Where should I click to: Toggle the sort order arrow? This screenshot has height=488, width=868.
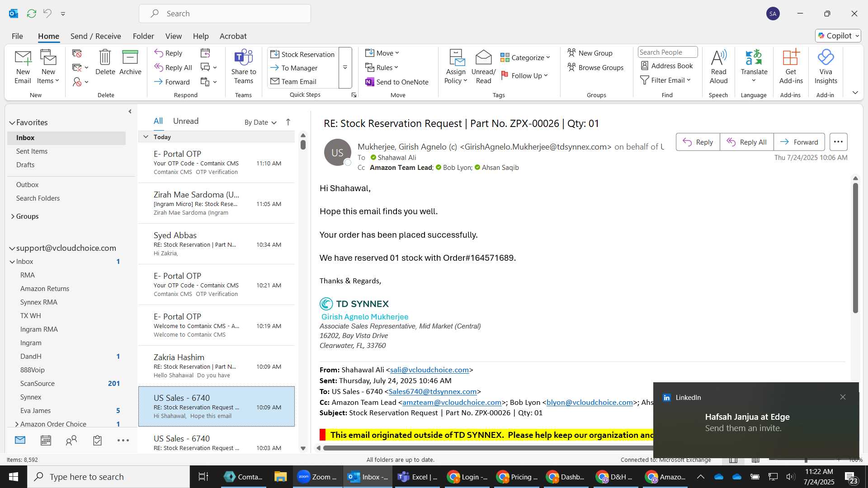pyautogui.click(x=288, y=122)
